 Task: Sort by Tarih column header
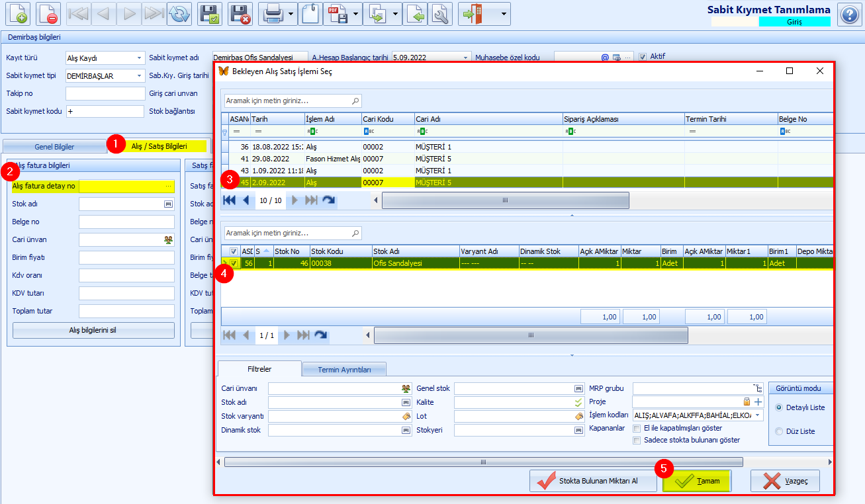point(277,119)
